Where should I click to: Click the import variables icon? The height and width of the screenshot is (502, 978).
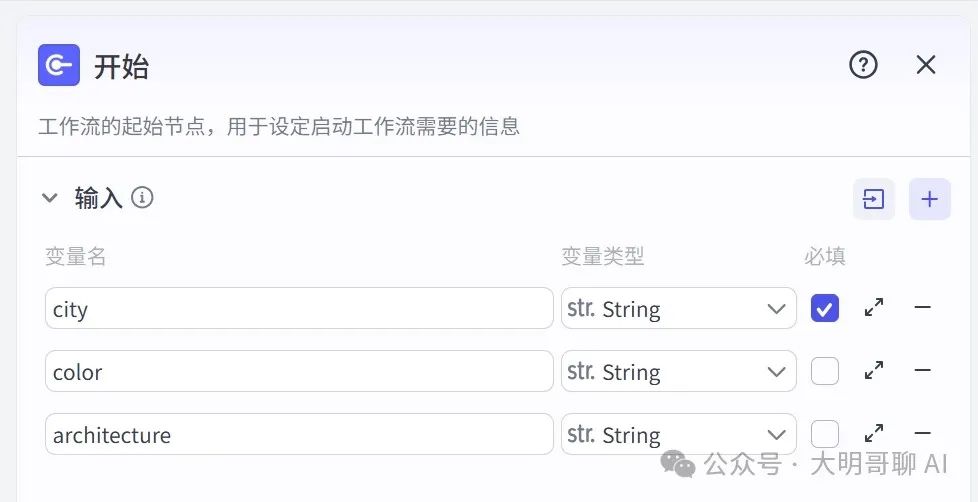[874, 199]
